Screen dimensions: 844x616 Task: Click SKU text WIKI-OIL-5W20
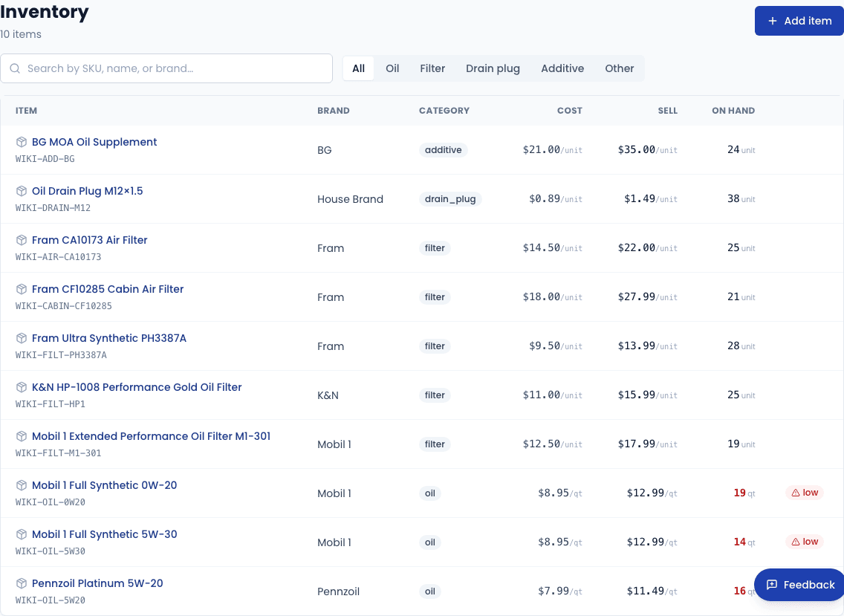click(x=50, y=600)
